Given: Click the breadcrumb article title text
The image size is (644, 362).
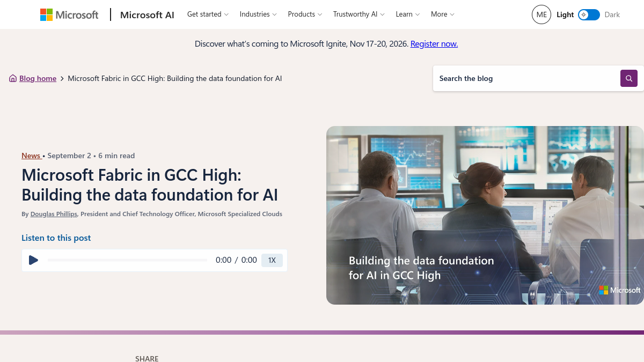Looking at the screenshot, I should coord(175,78).
